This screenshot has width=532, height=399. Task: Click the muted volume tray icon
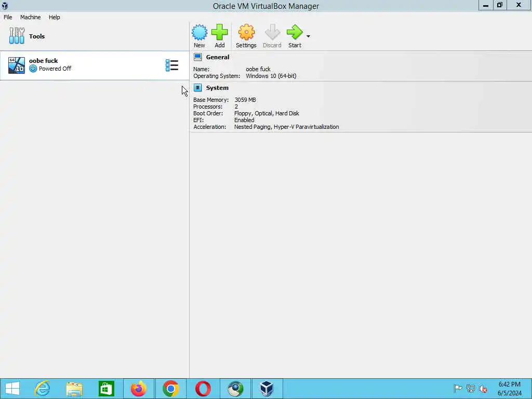coord(483,389)
